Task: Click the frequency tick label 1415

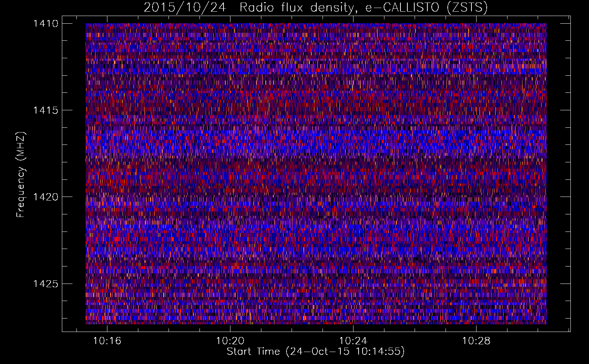Action: pos(46,110)
